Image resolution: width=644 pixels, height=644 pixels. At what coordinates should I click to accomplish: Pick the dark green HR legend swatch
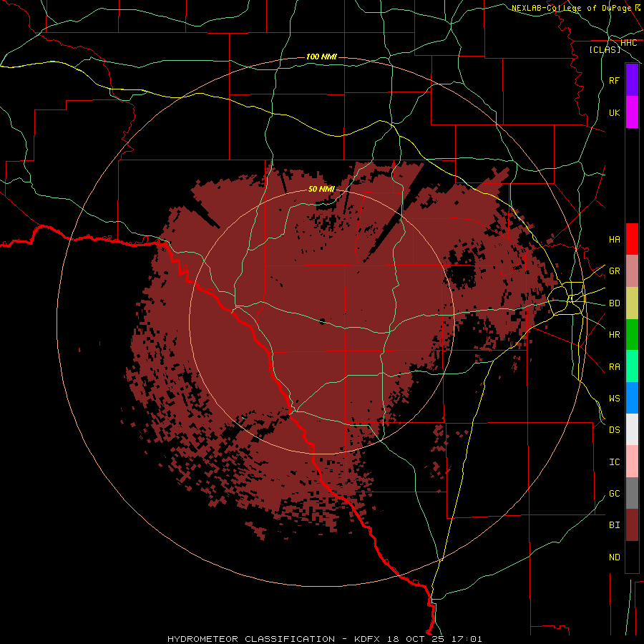pos(632,335)
